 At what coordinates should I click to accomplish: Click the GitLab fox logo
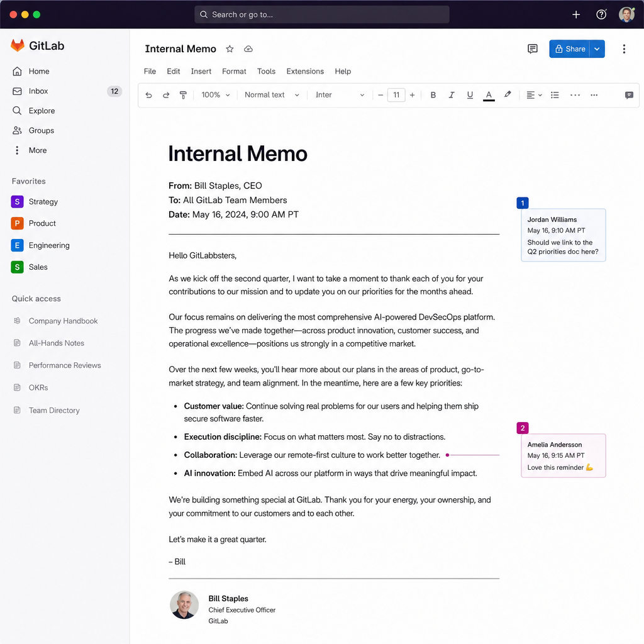tap(17, 45)
